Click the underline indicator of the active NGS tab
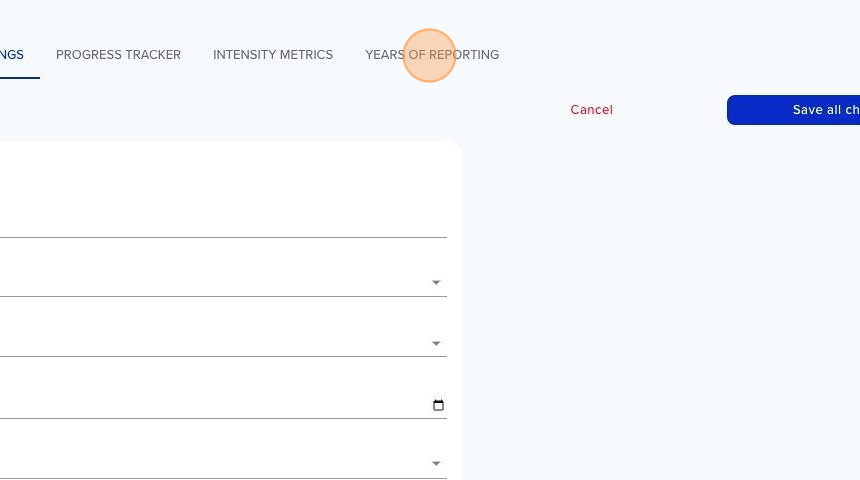Image resolution: width=860 pixels, height=480 pixels. tap(20, 78)
